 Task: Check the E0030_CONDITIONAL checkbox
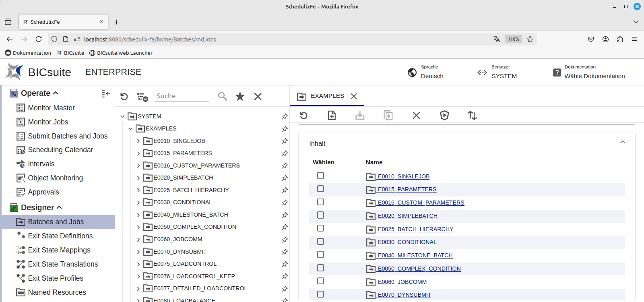click(320, 242)
